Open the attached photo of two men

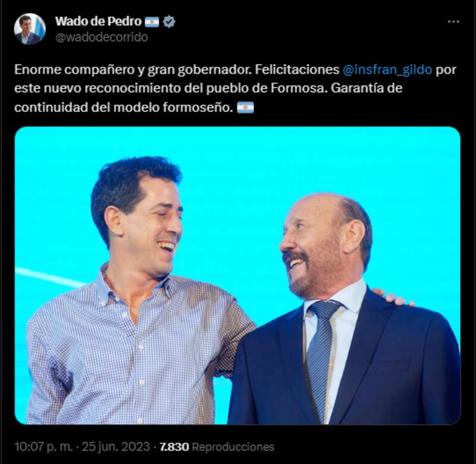(x=237, y=275)
